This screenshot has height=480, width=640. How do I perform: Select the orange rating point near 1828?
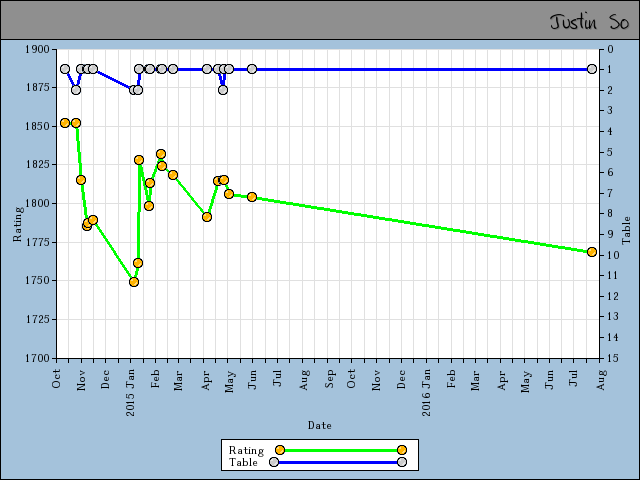(x=139, y=160)
